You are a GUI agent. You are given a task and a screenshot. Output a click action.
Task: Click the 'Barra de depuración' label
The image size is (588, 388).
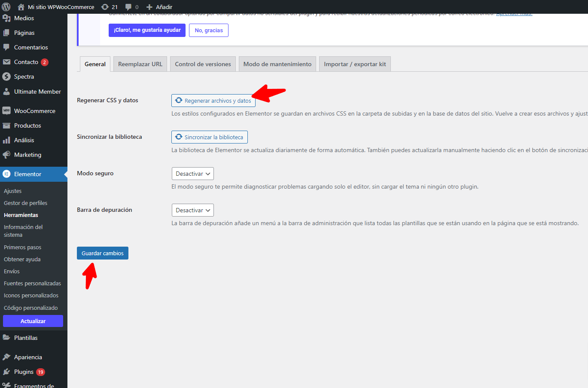[104, 210]
